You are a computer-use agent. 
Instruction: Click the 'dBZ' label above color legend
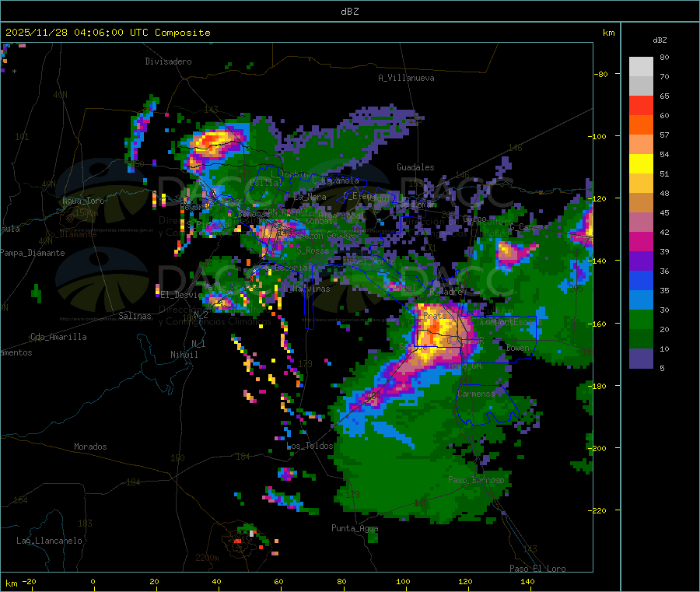(x=660, y=40)
